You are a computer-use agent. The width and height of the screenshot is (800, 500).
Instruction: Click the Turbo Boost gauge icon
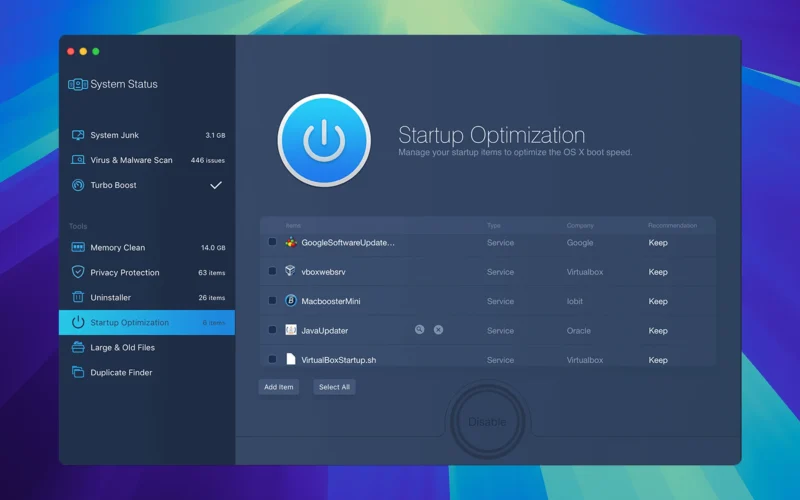pyautogui.click(x=78, y=185)
